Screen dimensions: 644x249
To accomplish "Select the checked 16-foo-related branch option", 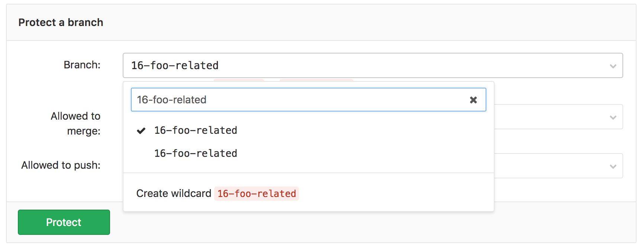I will coord(196,130).
